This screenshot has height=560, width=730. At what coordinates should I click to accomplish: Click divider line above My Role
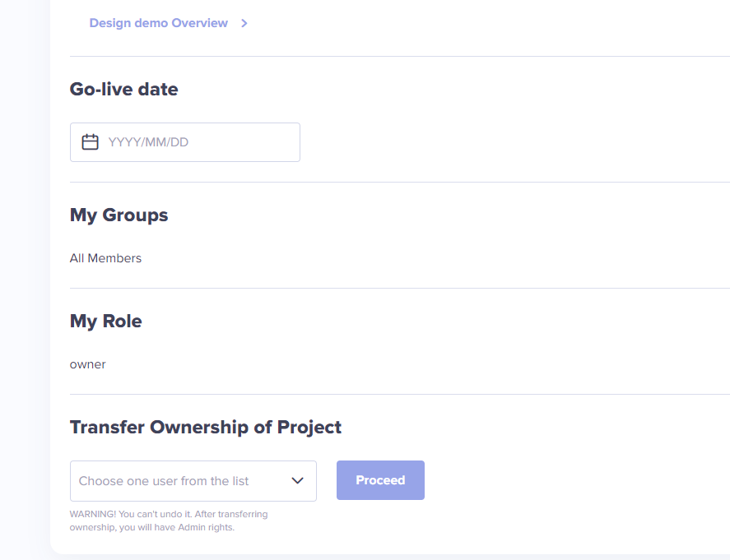pos(400,288)
